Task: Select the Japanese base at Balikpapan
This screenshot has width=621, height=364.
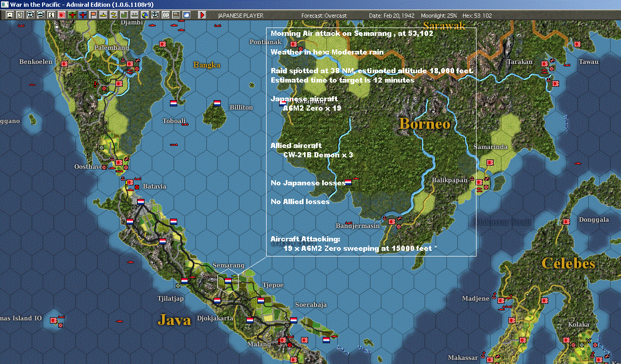Action: [x=479, y=182]
